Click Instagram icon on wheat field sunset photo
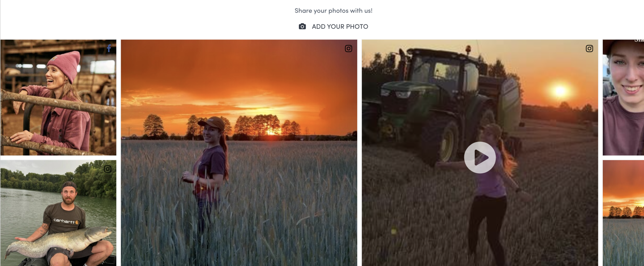 tap(348, 49)
